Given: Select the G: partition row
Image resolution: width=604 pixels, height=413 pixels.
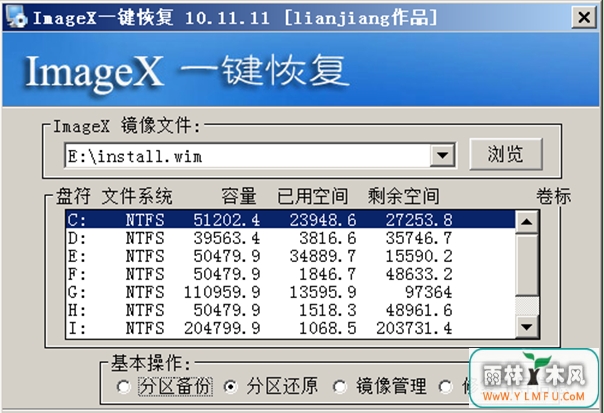Looking at the screenshot, I should (x=290, y=292).
